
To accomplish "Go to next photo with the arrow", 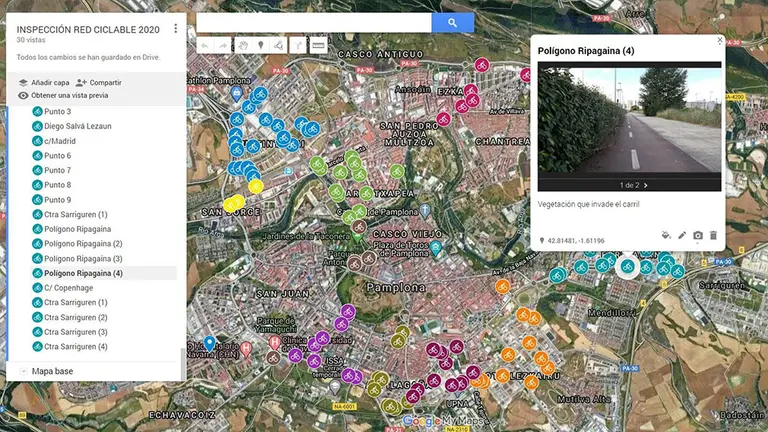I will 646,185.
